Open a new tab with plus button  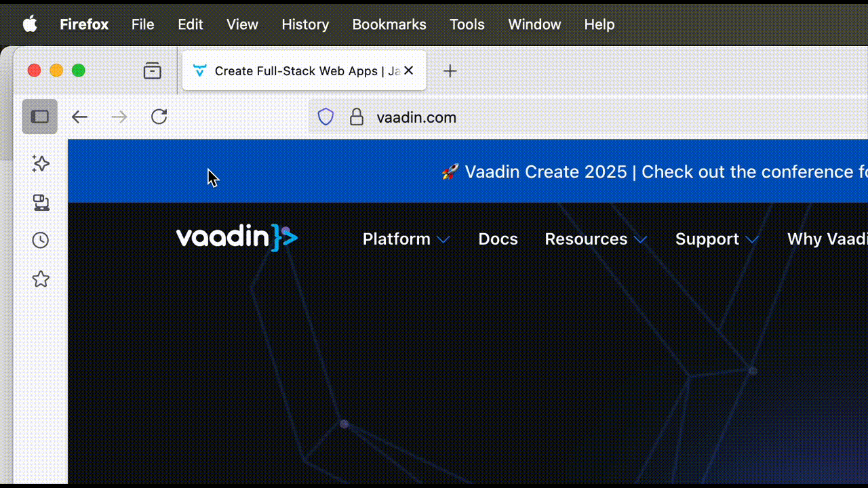point(450,70)
